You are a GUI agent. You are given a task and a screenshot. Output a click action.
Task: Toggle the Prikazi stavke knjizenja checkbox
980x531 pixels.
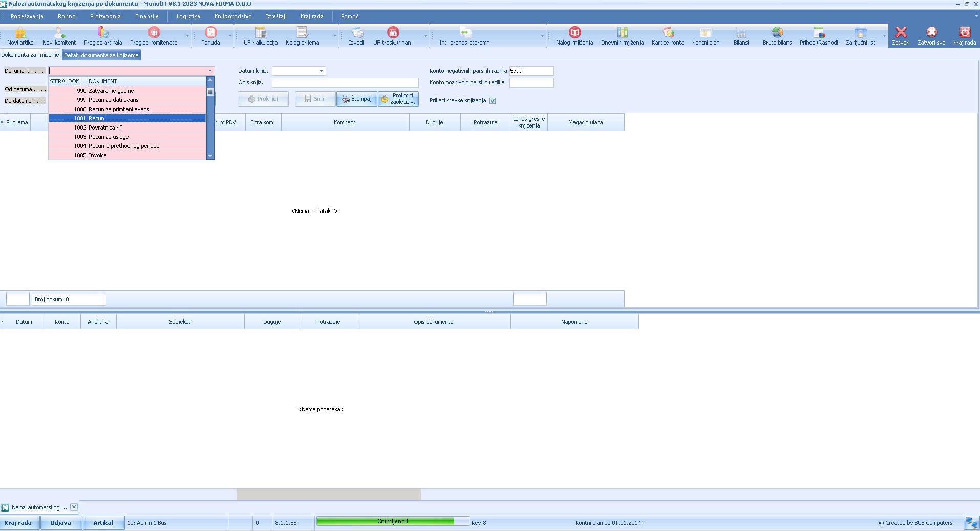tap(493, 101)
